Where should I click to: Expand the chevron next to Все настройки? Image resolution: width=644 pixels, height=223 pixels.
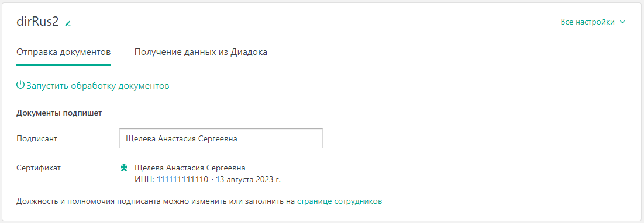point(622,22)
